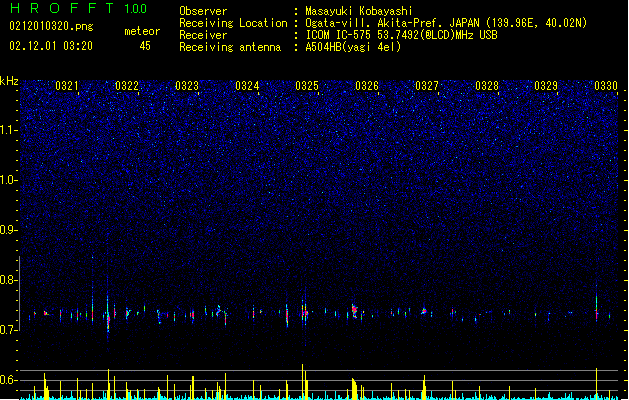Click the 0329 time marker
This screenshot has width=629, height=400.
[x=546, y=86]
